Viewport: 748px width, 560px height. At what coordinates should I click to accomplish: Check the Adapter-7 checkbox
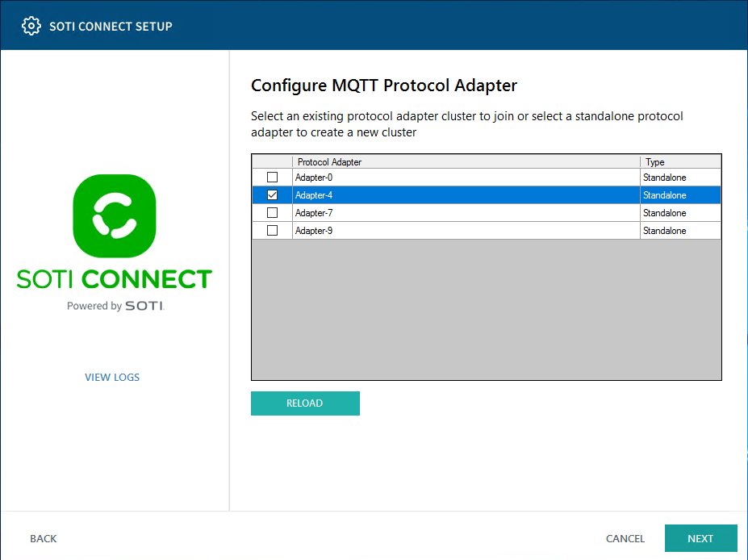tap(273, 213)
